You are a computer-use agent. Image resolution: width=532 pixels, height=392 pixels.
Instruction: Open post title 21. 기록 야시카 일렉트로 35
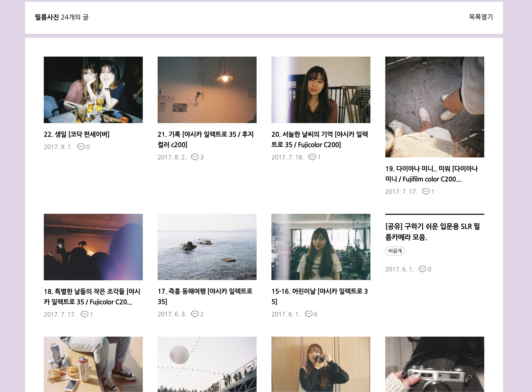(x=206, y=139)
